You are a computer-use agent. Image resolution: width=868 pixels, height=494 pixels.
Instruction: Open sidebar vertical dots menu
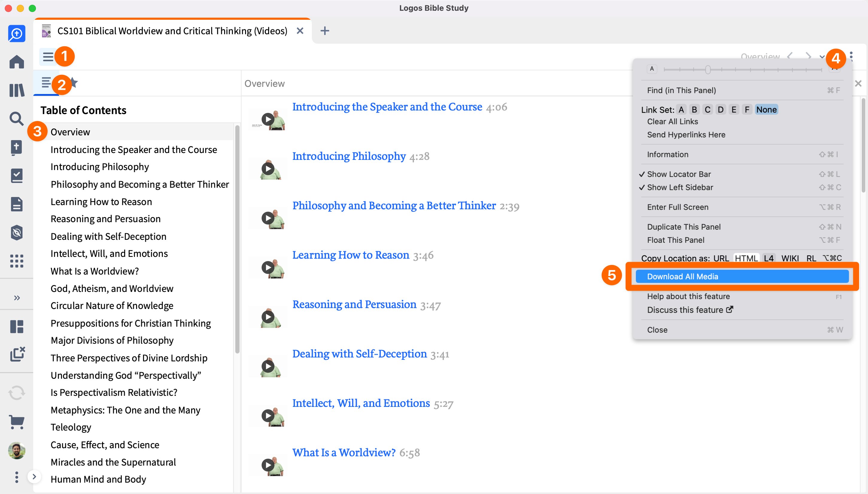17,477
